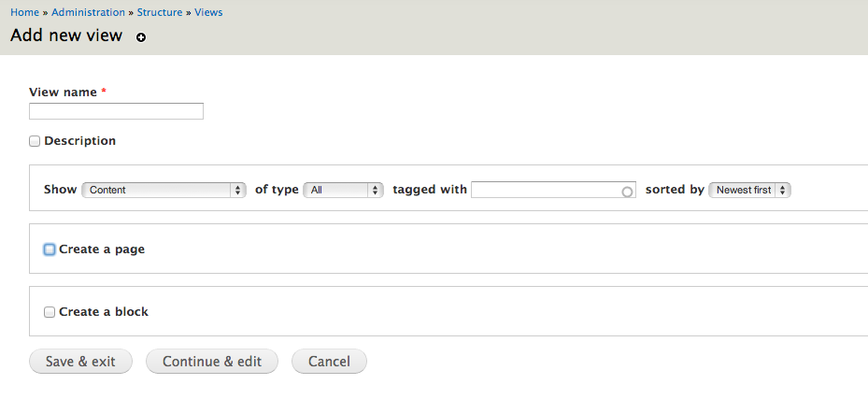868x399 pixels.
Task: Cancel the new view form
Action: (329, 362)
